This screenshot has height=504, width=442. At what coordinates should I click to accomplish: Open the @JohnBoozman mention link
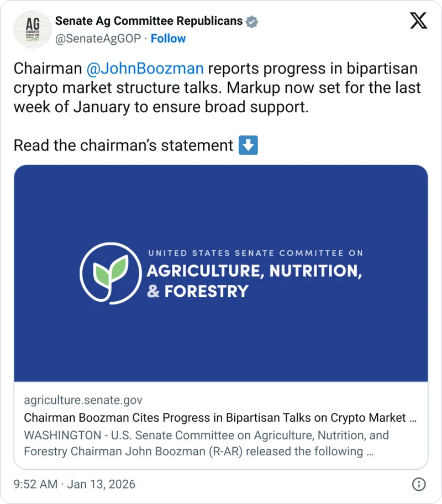[145, 69]
